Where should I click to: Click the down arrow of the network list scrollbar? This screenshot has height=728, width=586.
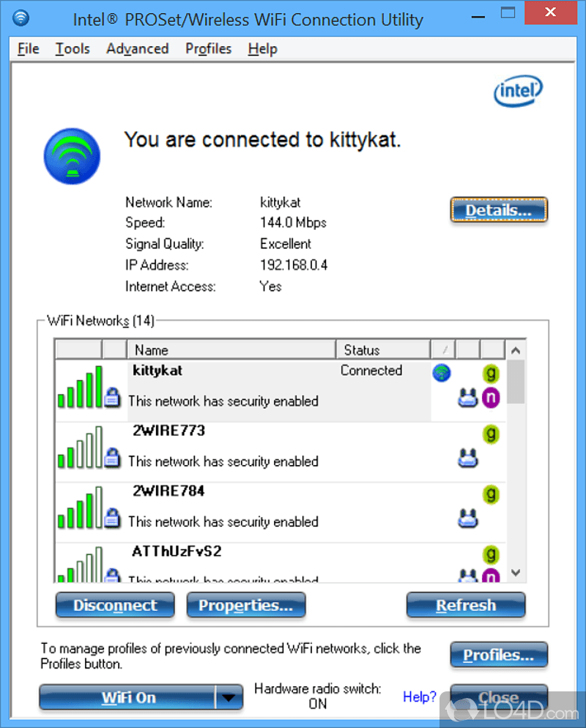pos(516,572)
